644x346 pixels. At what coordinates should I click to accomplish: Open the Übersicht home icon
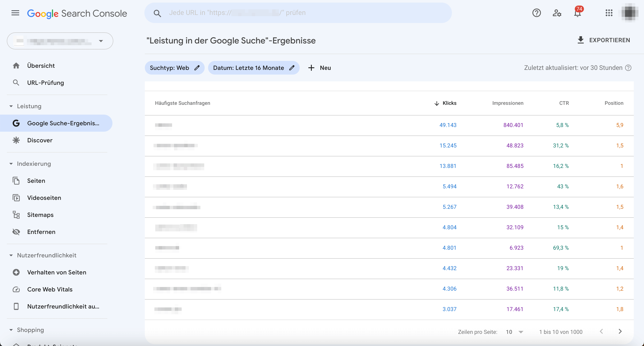16,66
